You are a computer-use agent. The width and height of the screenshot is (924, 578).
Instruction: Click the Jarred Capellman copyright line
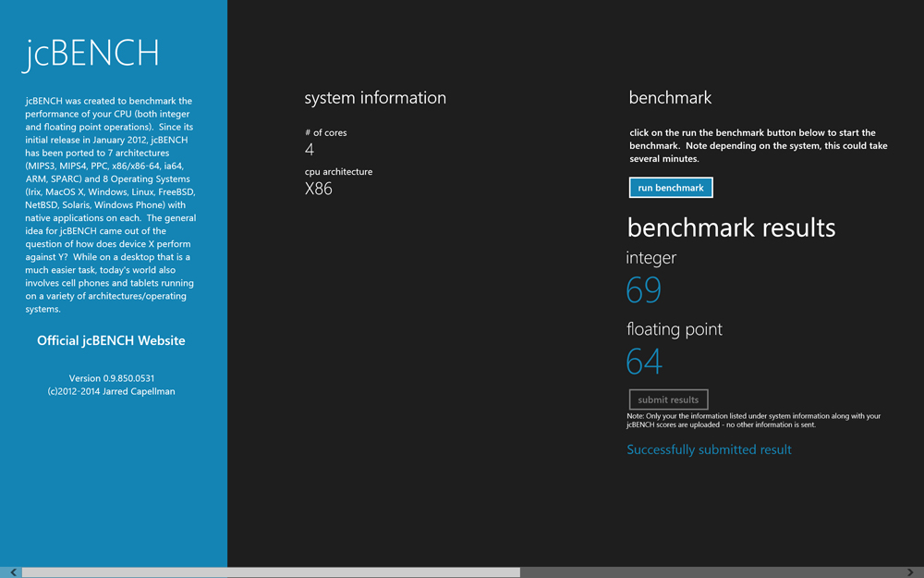tap(111, 391)
